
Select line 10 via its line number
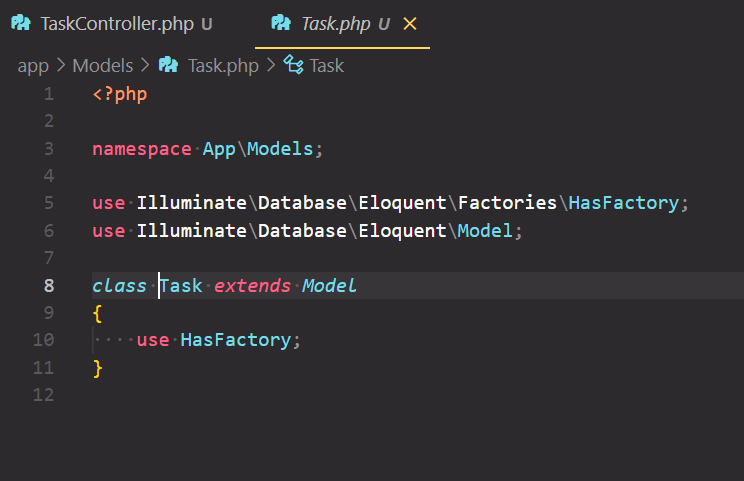[44, 340]
